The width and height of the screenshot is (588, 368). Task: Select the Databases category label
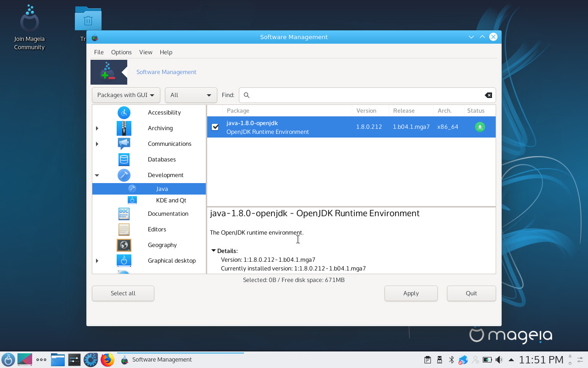click(162, 160)
